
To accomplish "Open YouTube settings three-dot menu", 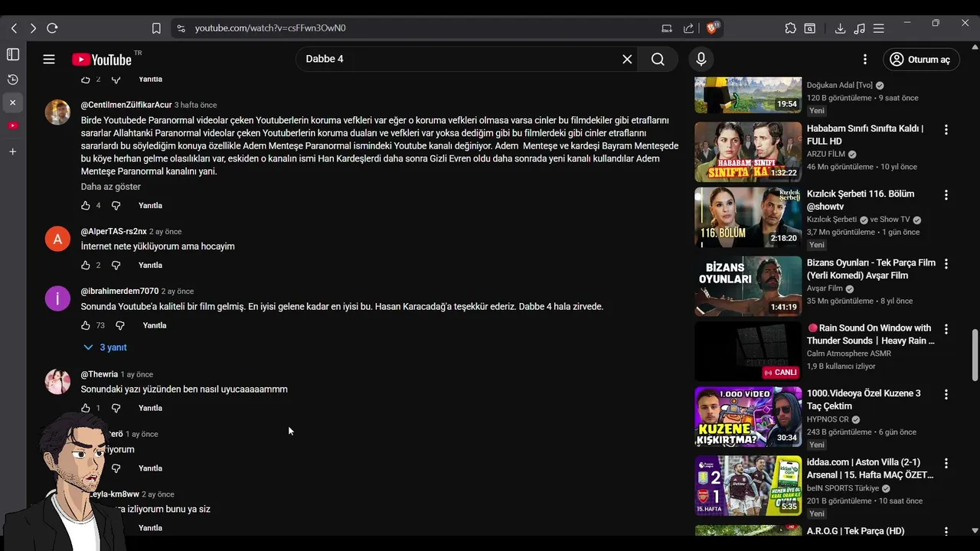I will 865,59.
